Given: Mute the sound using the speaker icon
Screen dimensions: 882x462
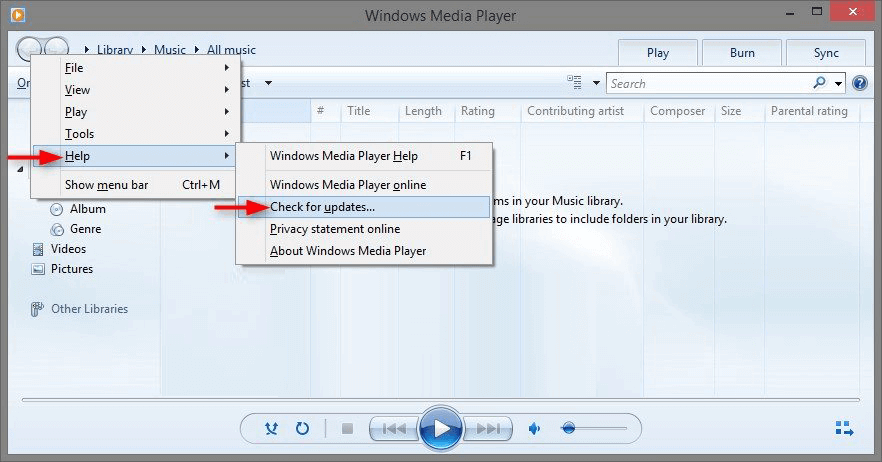Looking at the screenshot, I should coord(534,429).
